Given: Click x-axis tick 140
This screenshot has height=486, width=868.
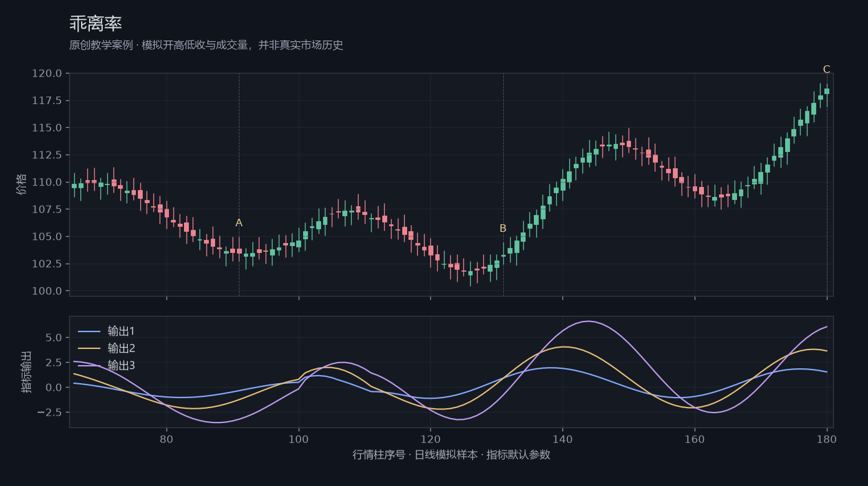Looking at the screenshot, I should pyautogui.click(x=562, y=439).
